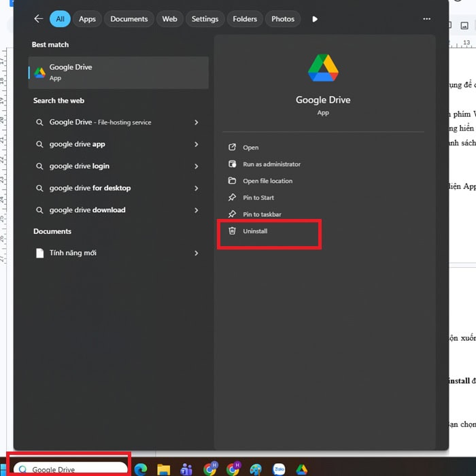Click the large Google Drive logo
Viewport: 476px width, 476px height.
(x=323, y=69)
